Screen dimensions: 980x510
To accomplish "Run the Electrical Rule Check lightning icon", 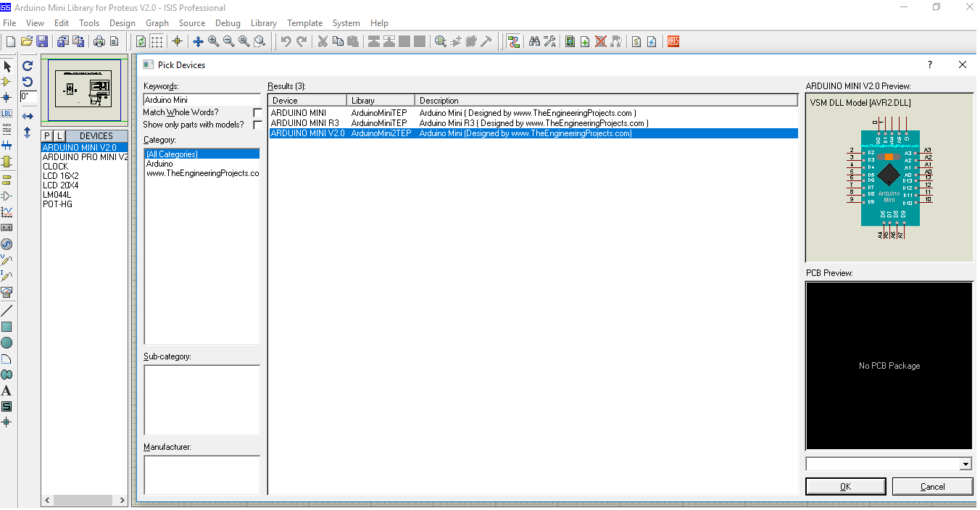I will point(651,41).
